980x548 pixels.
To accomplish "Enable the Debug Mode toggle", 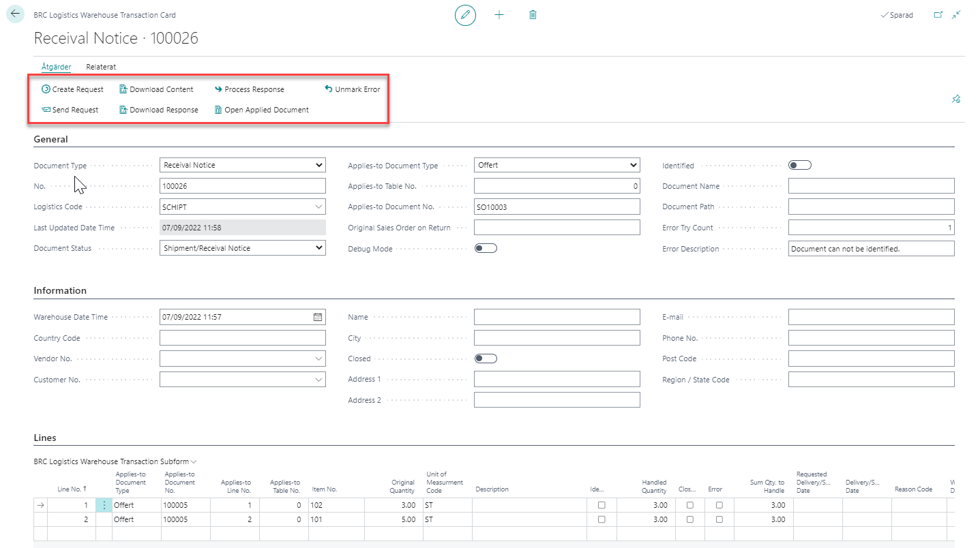I will pos(486,249).
